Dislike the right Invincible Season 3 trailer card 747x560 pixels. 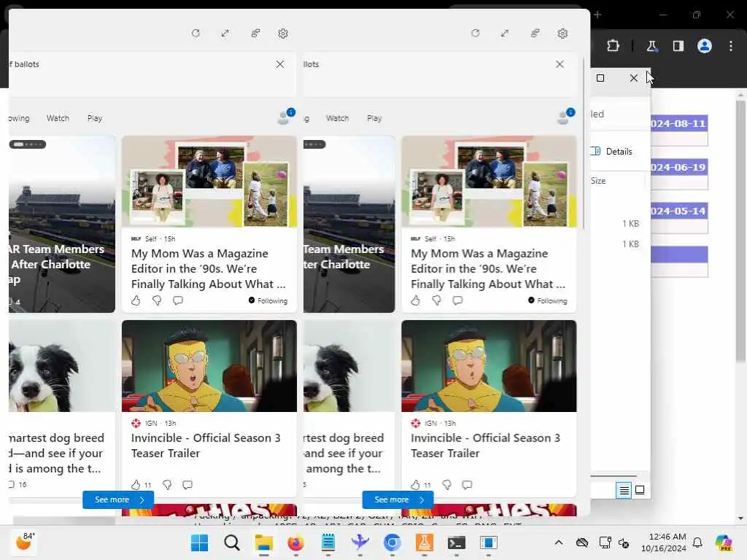446,485
